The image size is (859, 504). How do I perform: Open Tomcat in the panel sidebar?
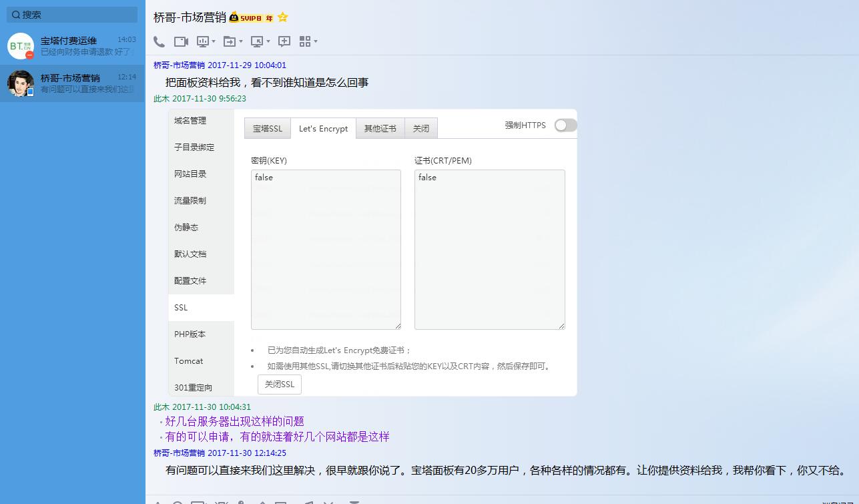(202, 361)
